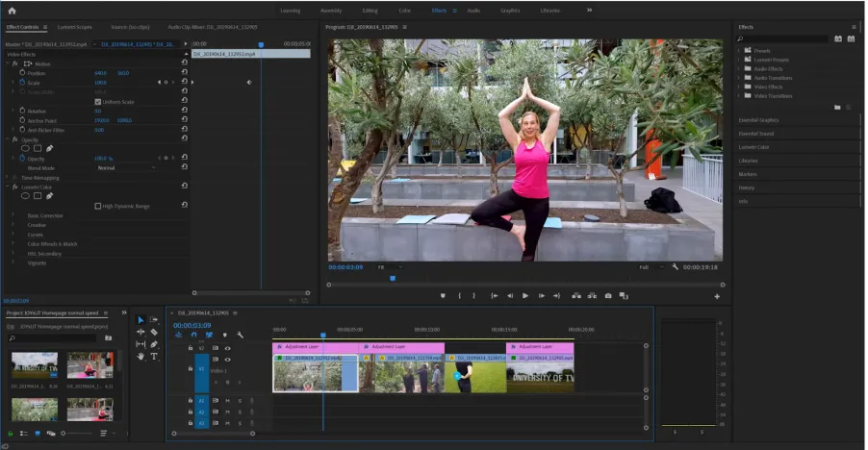Open Essential Sound panel
868x450 pixels.
[x=756, y=134]
